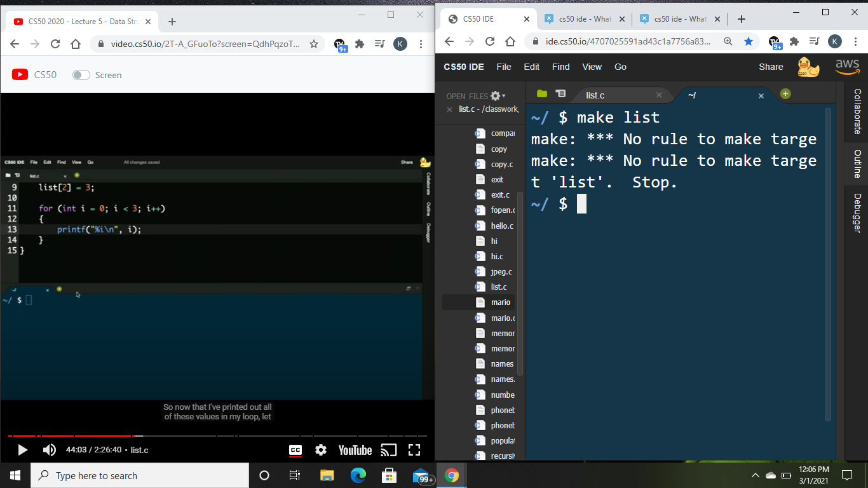Screen dimensions: 868x488
Task: Open the Go menu in CS50 IDE
Action: pyautogui.click(x=621, y=67)
